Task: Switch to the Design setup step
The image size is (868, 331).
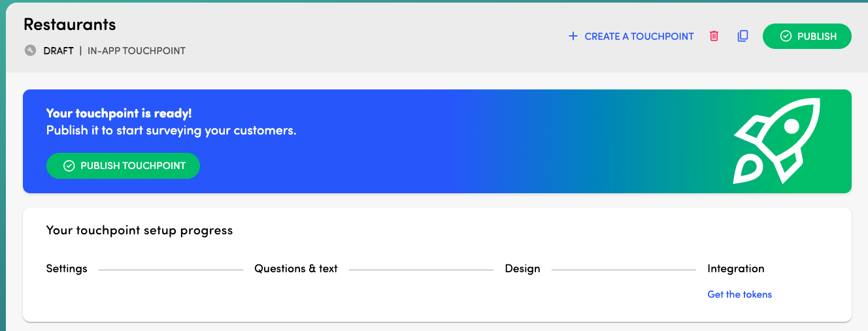Action: (522, 269)
